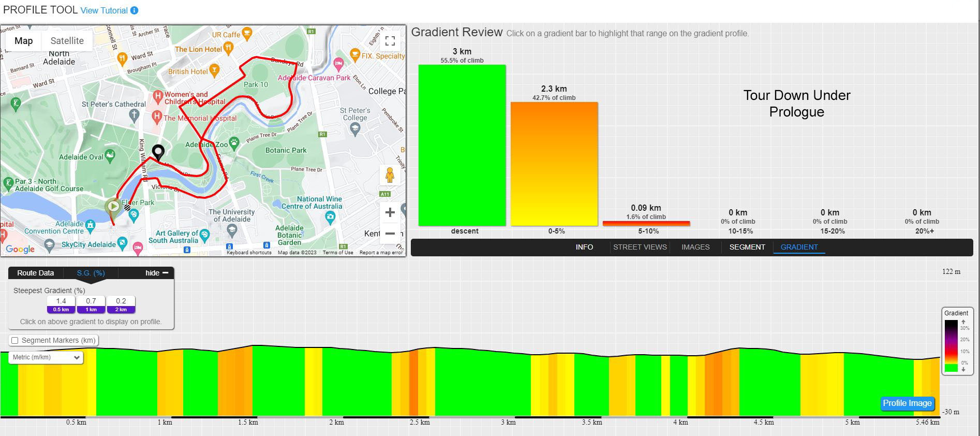Click the orange 0-5% gradient bar
Image resolution: width=980 pixels, height=436 pixels.
point(554,164)
